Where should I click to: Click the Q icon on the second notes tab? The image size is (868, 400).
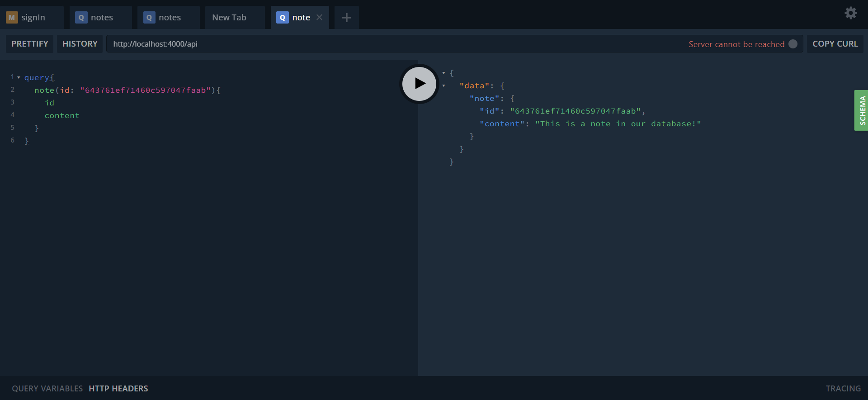149,18
